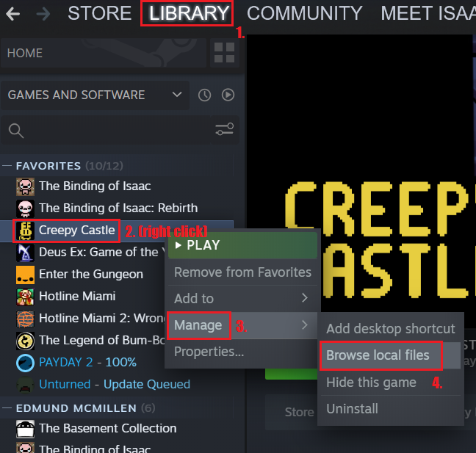Select Deus Ex: Game of the Year
The image size is (476, 453).
pos(101,253)
